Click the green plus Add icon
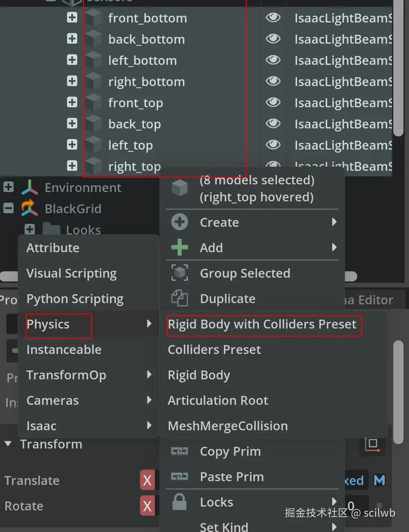 pos(179,248)
